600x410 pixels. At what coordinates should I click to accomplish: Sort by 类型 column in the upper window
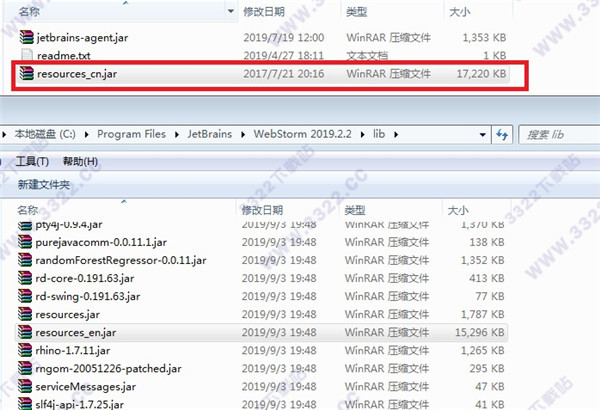coord(356,12)
